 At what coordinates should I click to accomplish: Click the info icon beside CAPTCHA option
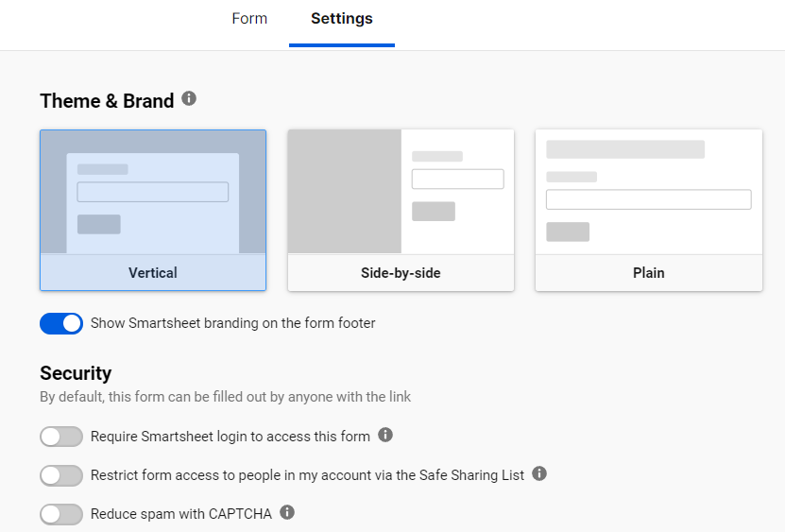[287, 512]
